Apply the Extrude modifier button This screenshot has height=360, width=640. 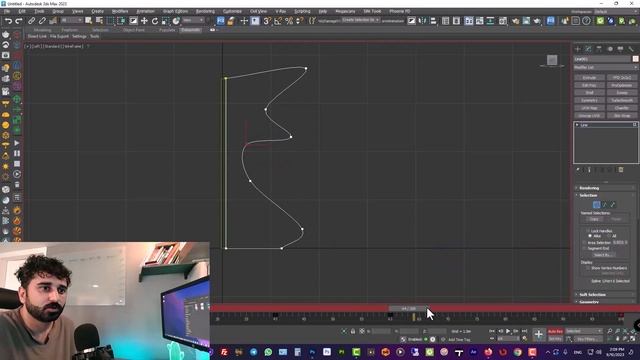[589, 78]
